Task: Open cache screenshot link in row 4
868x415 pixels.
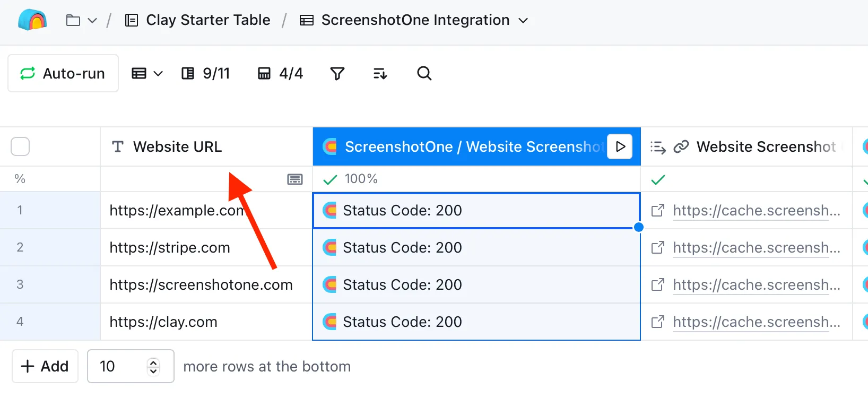Action: click(757, 322)
